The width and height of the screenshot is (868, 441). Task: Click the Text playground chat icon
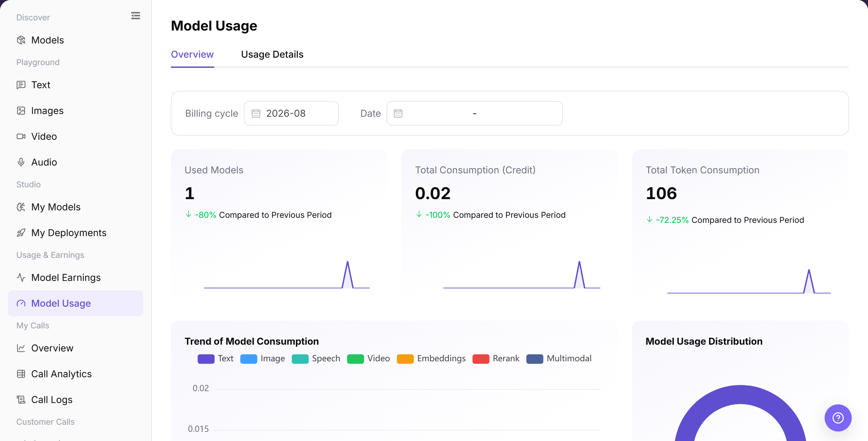(21, 85)
